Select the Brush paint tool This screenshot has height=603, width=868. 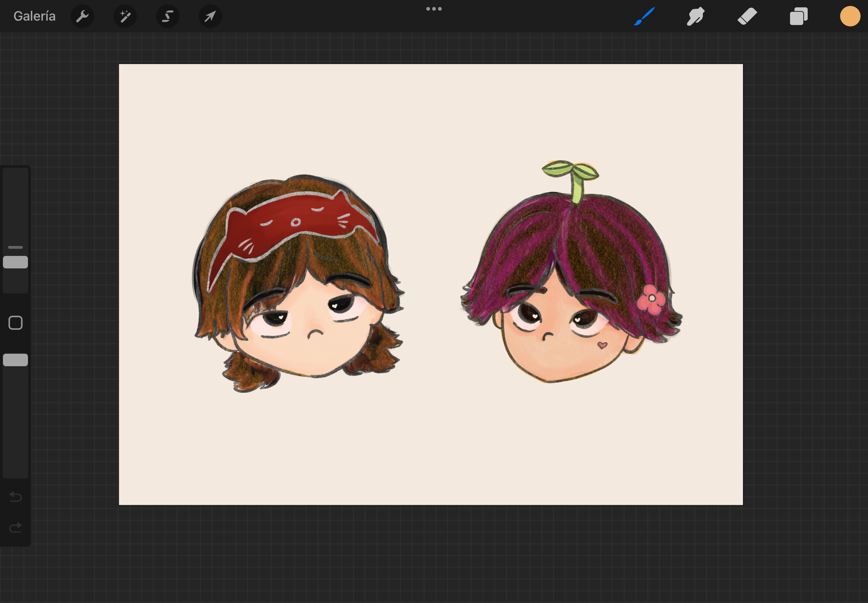coord(644,16)
